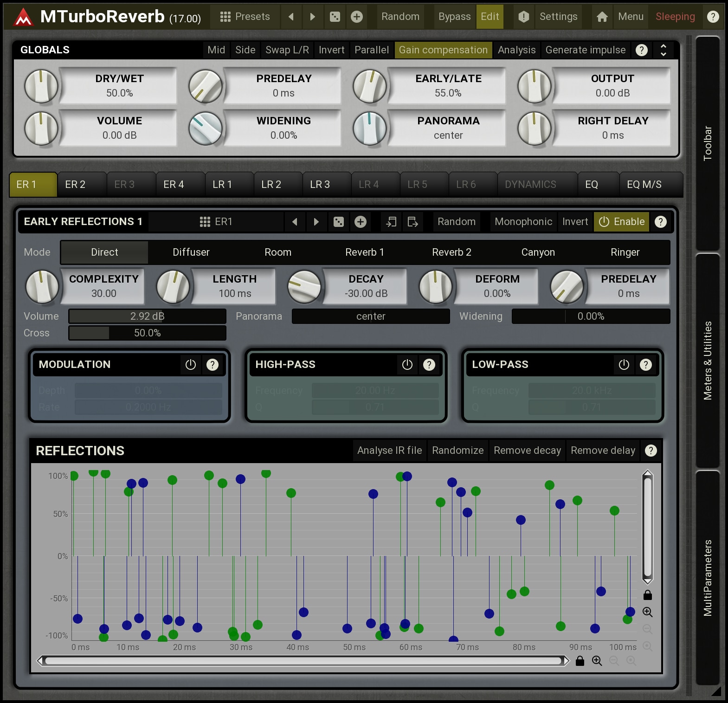Click the home icon next to Menu
The height and width of the screenshot is (703, 728).
[602, 17]
